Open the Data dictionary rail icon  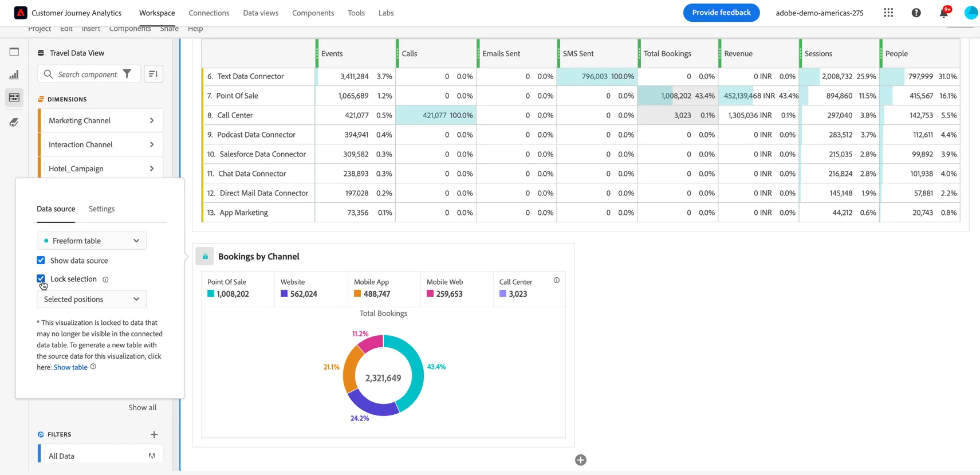[14, 122]
